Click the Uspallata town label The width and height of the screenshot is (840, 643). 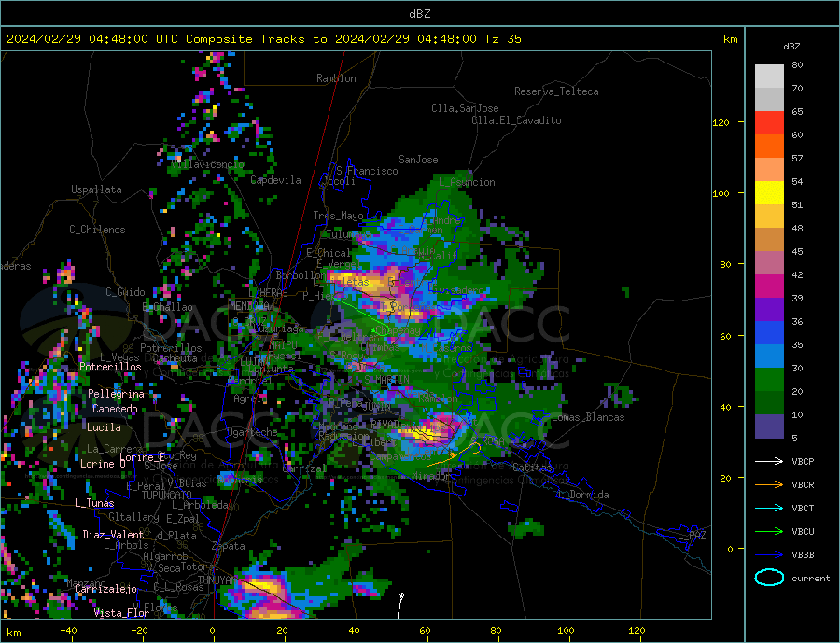pyautogui.click(x=96, y=189)
